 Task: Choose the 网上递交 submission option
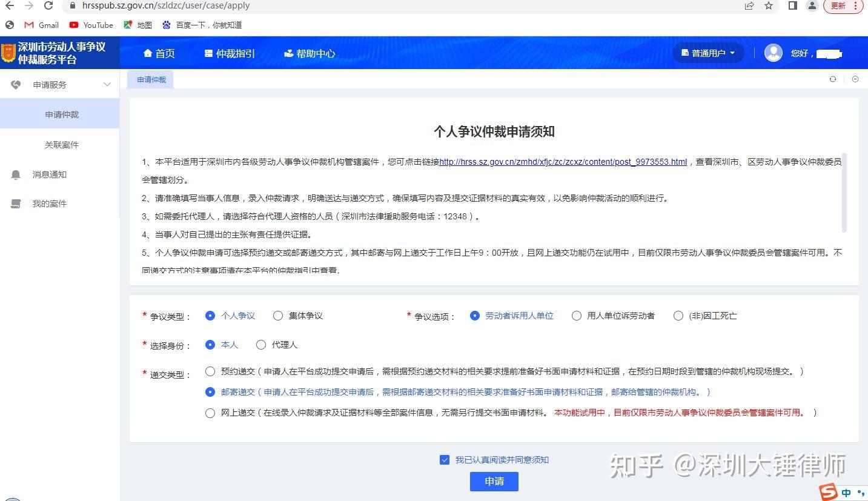(210, 413)
